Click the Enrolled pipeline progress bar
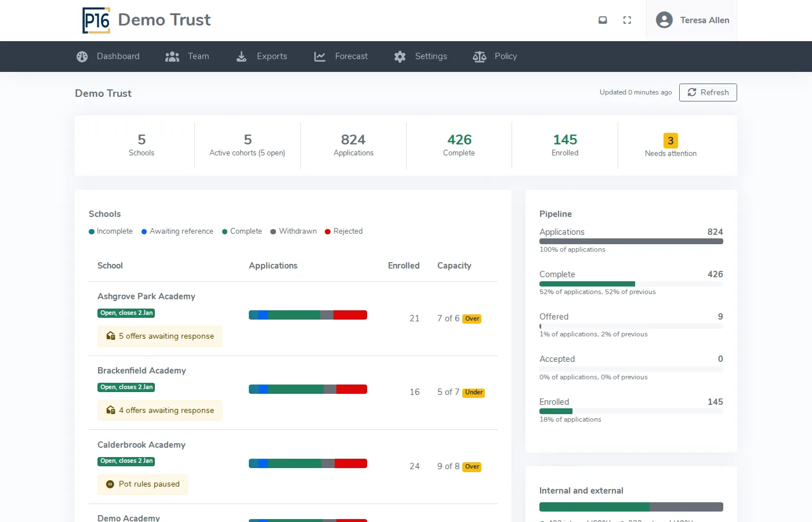The image size is (812, 522). 631,411
